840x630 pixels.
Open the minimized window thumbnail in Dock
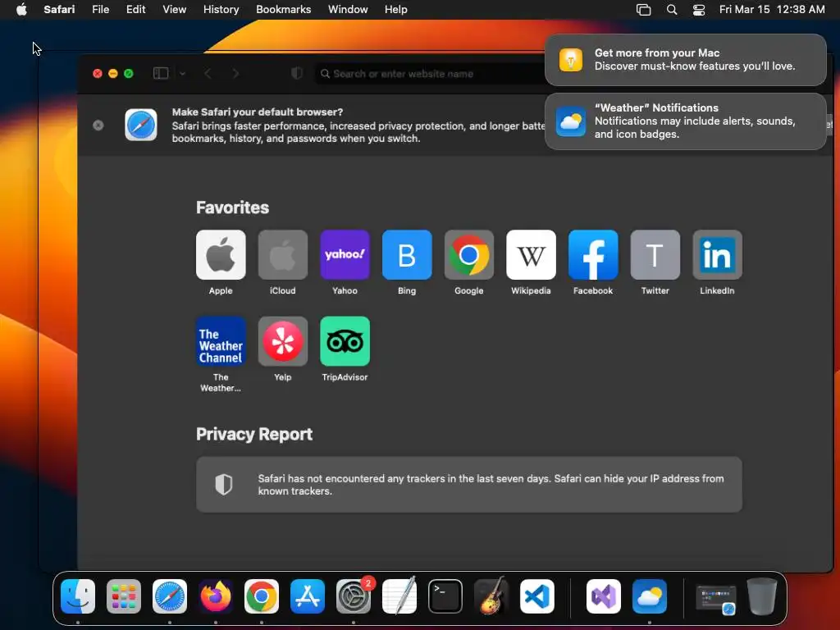pos(716,598)
